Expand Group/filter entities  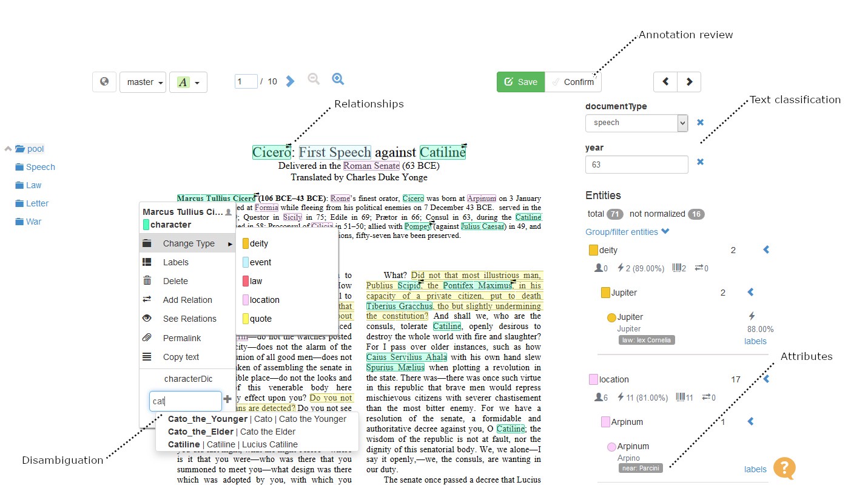point(627,232)
